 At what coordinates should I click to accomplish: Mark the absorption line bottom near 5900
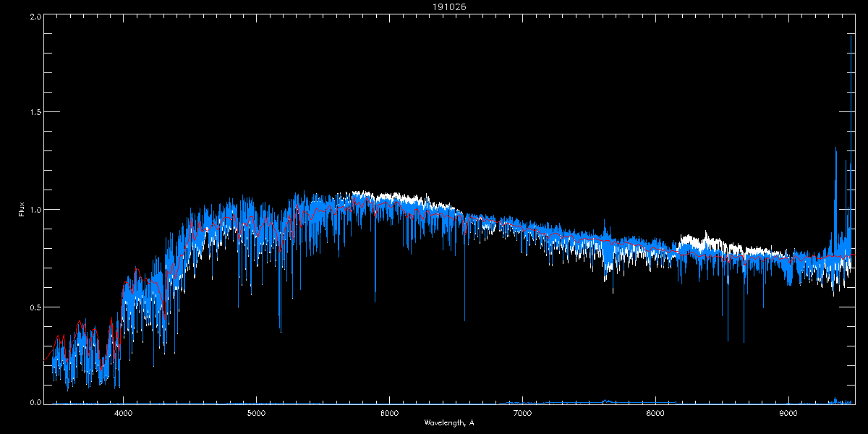pos(375,299)
